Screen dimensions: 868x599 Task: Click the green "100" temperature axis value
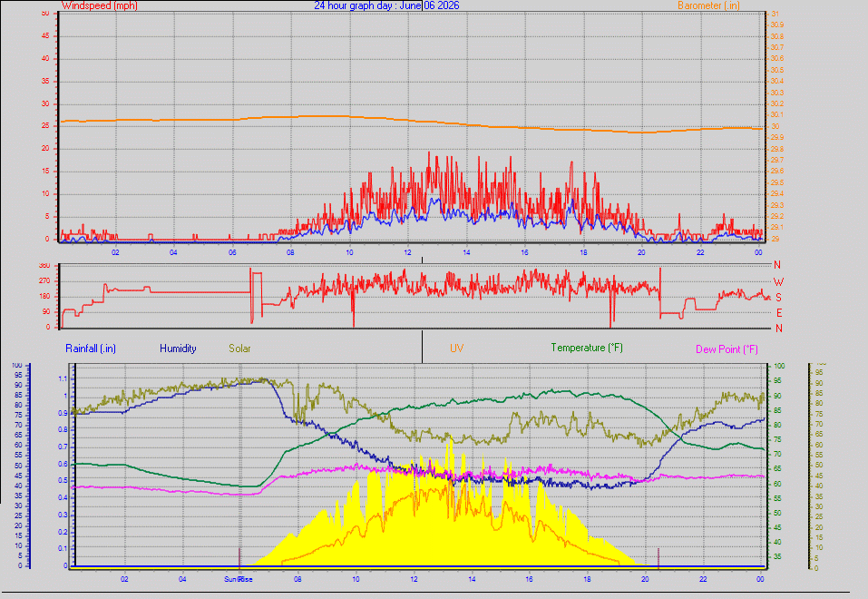pos(779,366)
